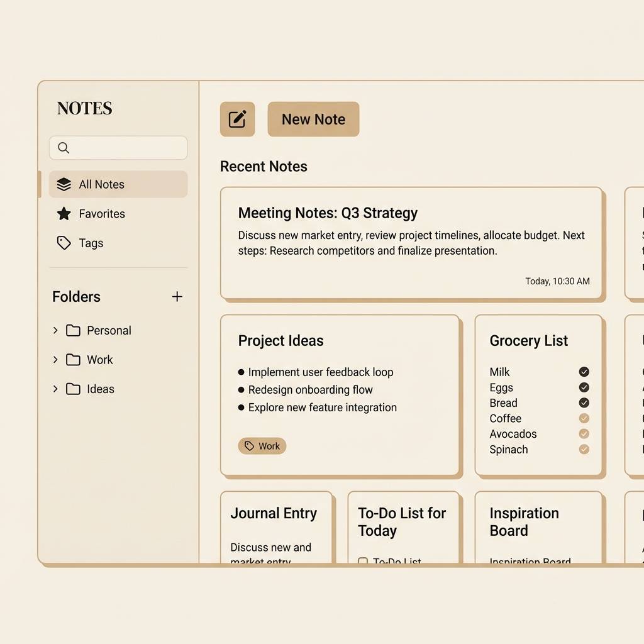This screenshot has width=644, height=644.
Task: Select the Tags sidebar entry
Action: pos(91,243)
